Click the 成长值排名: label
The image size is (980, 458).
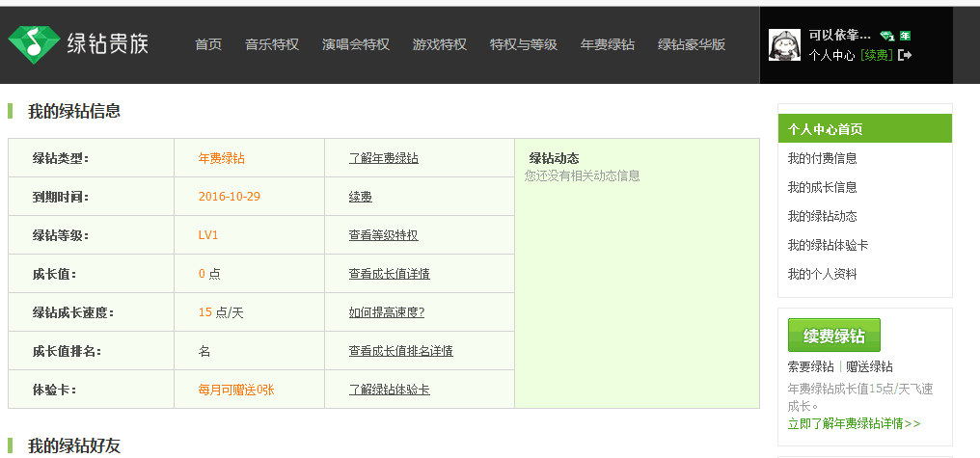[67, 351]
